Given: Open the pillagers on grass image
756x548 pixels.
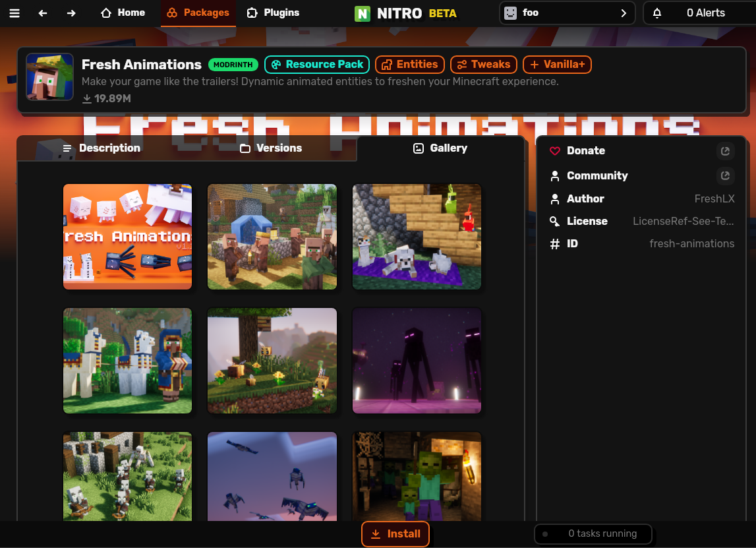Looking at the screenshot, I should point(127,476).
